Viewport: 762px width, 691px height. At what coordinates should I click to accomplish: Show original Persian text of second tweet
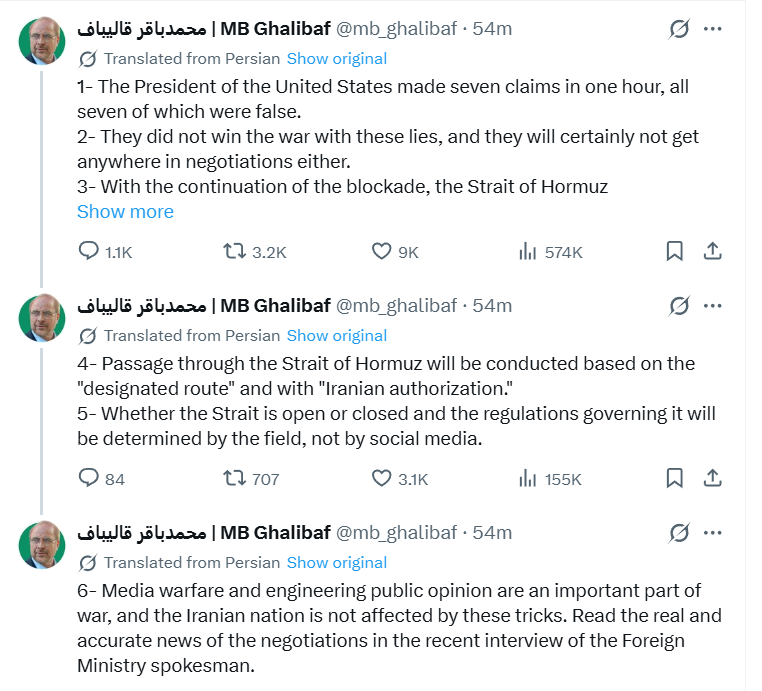pyautogui.click(x=336, y=335)
